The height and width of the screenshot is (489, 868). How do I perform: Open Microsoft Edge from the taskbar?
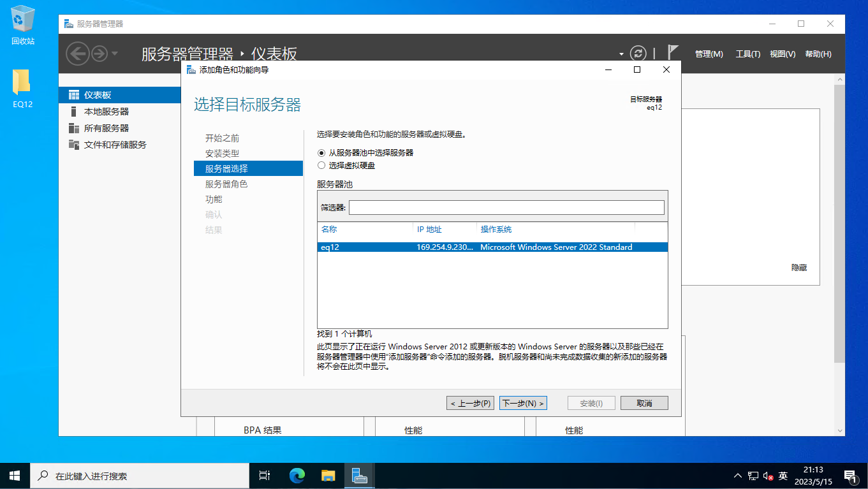pos(297,476)
